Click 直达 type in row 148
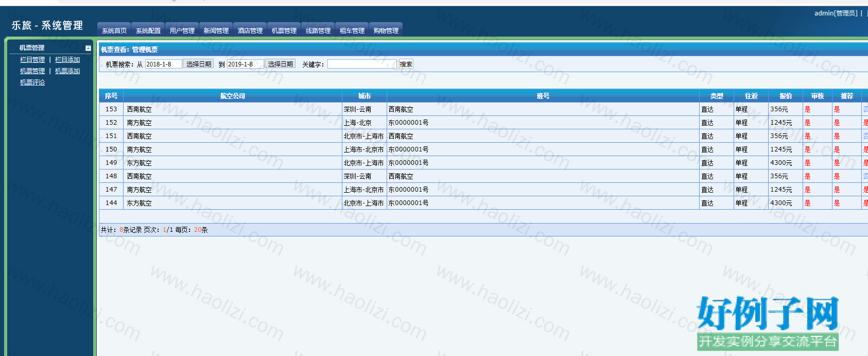Screen dimensions: 868x356 pos(707,176)
